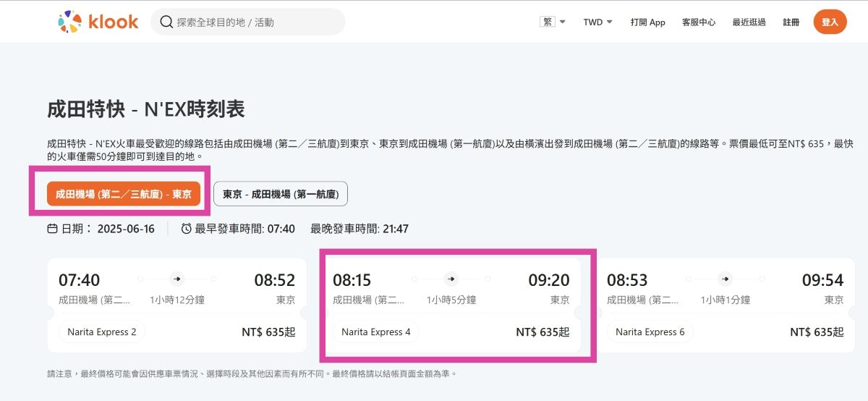Image resolution: width=868 pixels, height=401 pixels.
Task: Click the Narita Express 4 label
Action: 376,332
